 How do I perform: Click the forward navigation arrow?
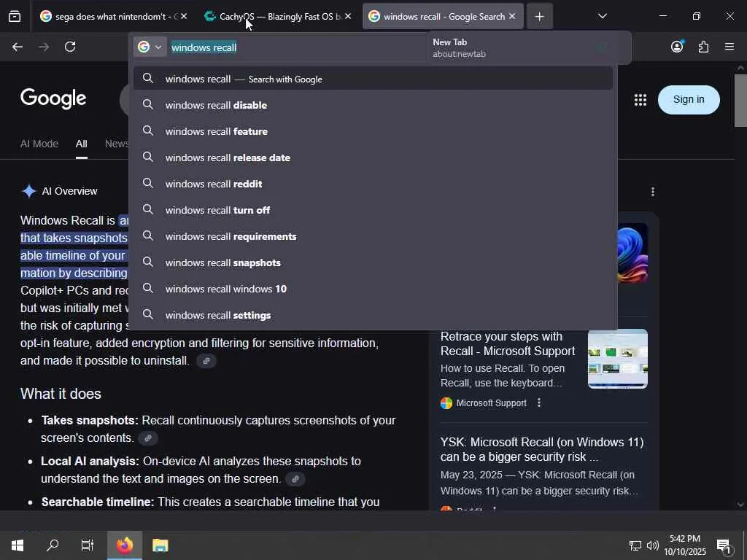(x=44, y=47)
